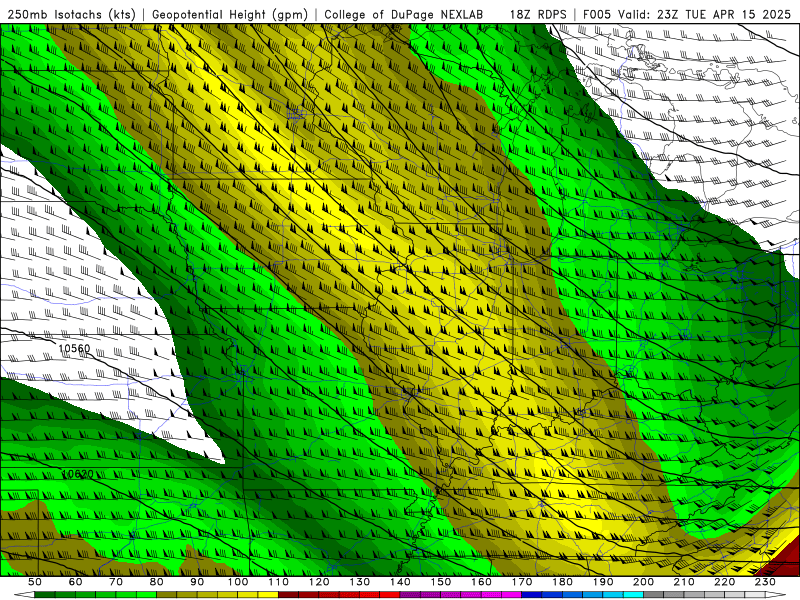This screenshot has height=600, width=800.
Task: Click the 10560 height contour label
Action: [x=74, y=348]
